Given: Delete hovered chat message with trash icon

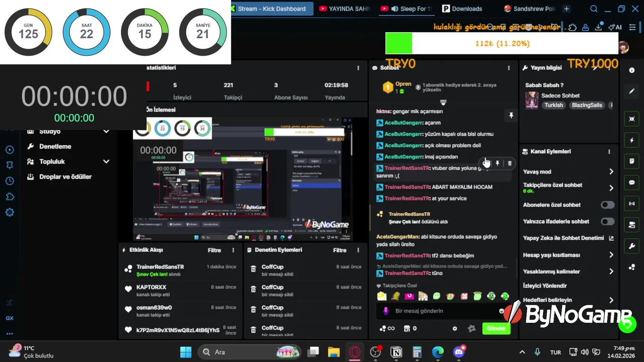Looking at the screenshot, I should [510, 163].
